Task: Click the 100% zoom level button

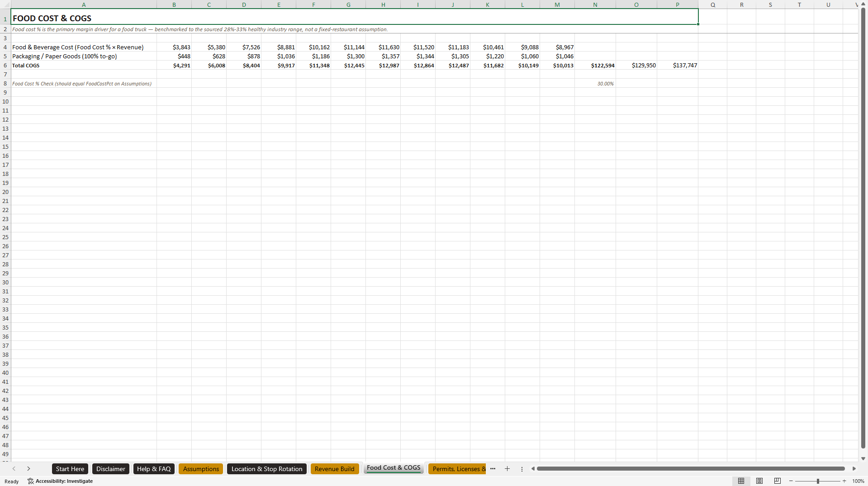Action: (x=858, y=481)
